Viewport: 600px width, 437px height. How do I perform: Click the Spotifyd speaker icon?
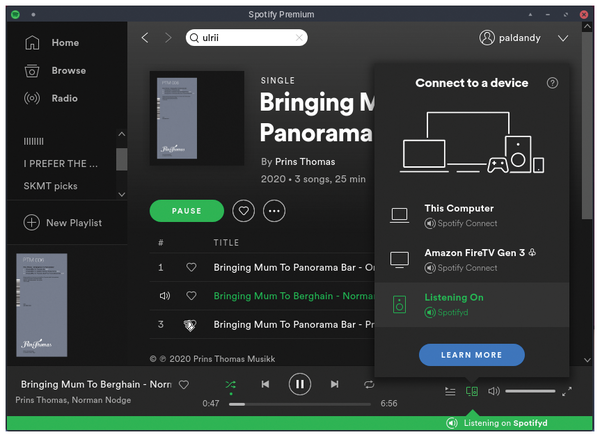click(399, 305)
